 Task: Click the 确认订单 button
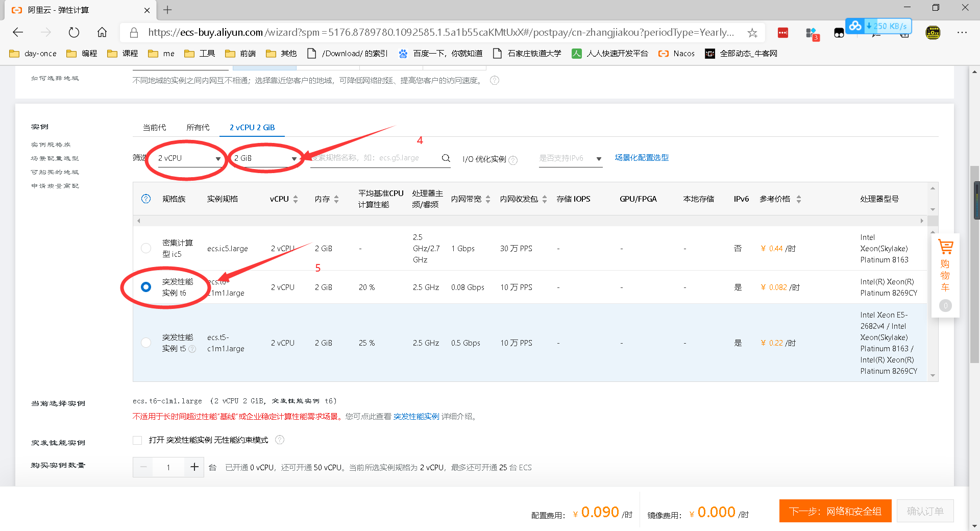tap(925, 511)
